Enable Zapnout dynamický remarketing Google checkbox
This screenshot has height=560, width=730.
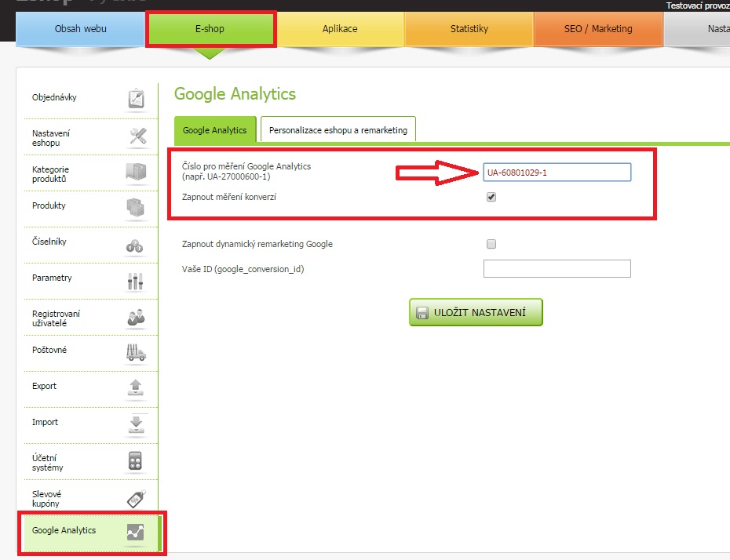pos(491,244)
